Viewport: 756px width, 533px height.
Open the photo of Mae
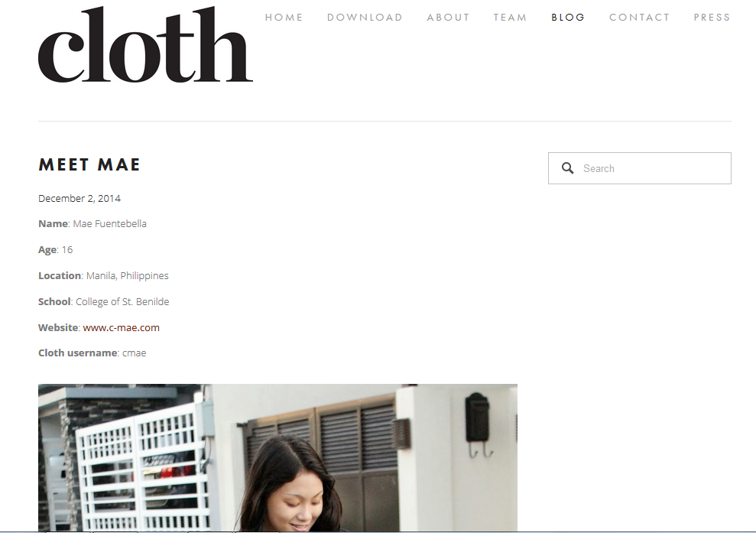(277, 458)
